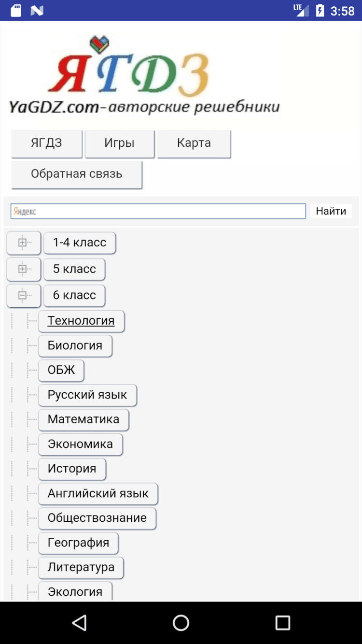The height and width of the screenshot is (644, 362).
Task: Open the Английский язык subject
Action: [98, 493]
